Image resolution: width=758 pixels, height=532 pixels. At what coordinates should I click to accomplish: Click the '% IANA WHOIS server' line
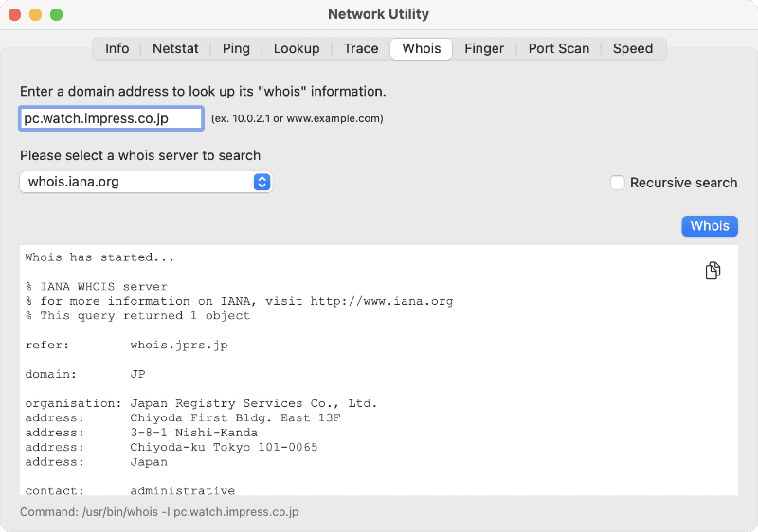pyautogui.click(x=97, y=286)
